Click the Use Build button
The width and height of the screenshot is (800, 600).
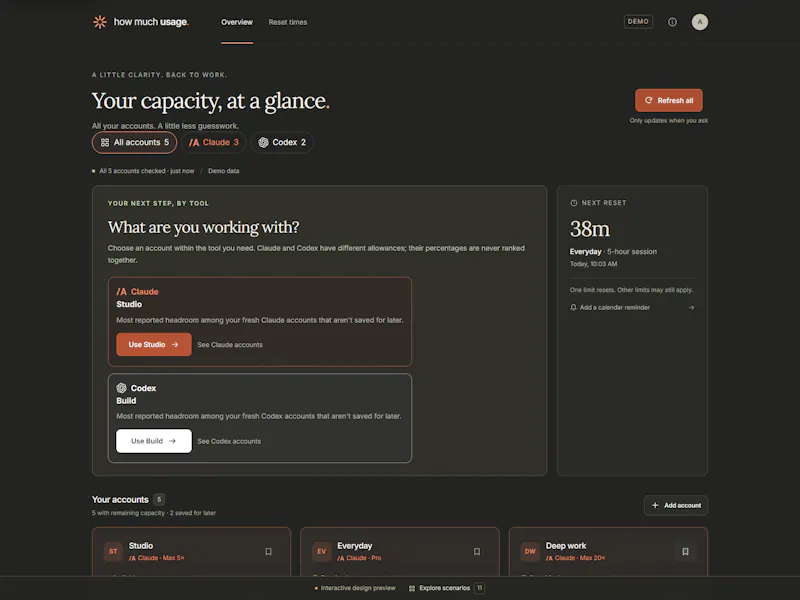pyautogui.click(x=154, y=441)
